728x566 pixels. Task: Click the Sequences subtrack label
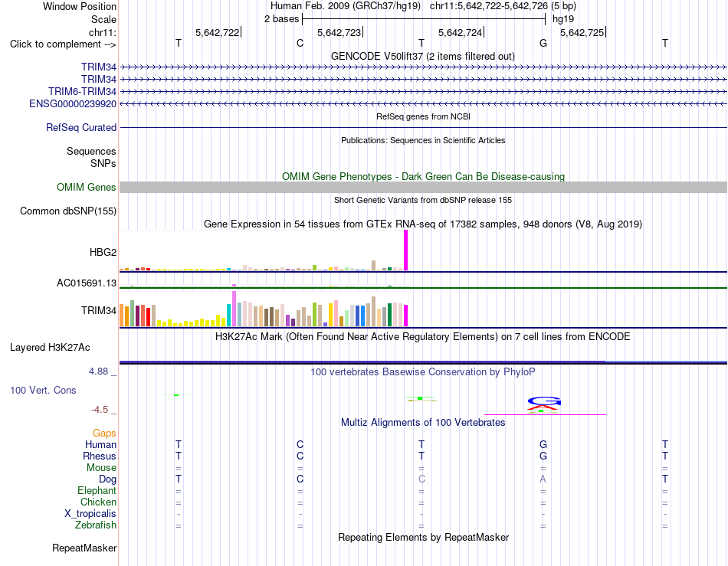[91, 151]
